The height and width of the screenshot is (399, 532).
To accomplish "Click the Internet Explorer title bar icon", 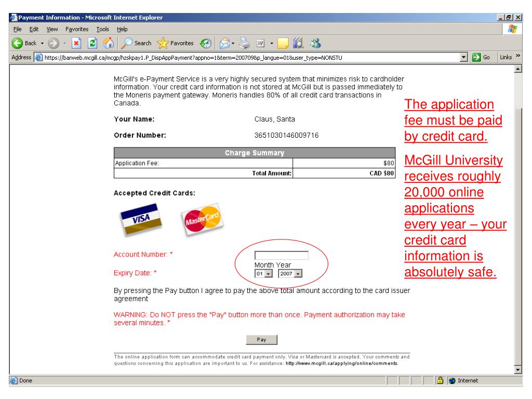I will point(14,17).
